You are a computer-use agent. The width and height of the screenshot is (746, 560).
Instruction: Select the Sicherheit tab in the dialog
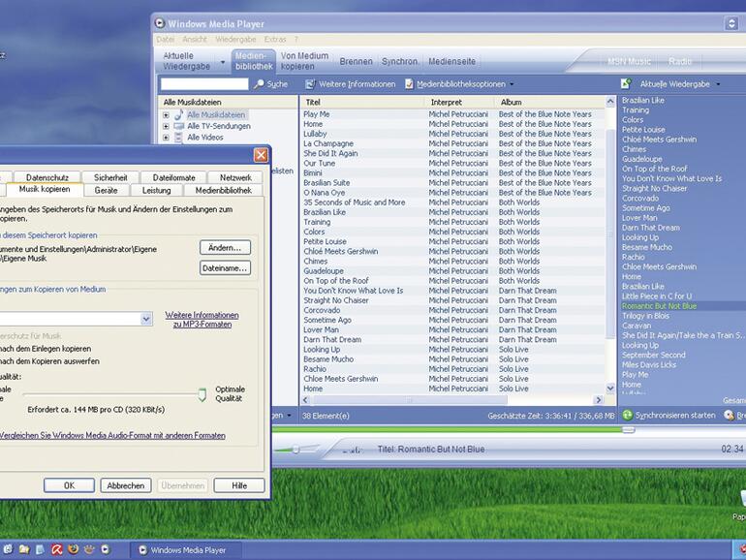[x=110, y=177]
